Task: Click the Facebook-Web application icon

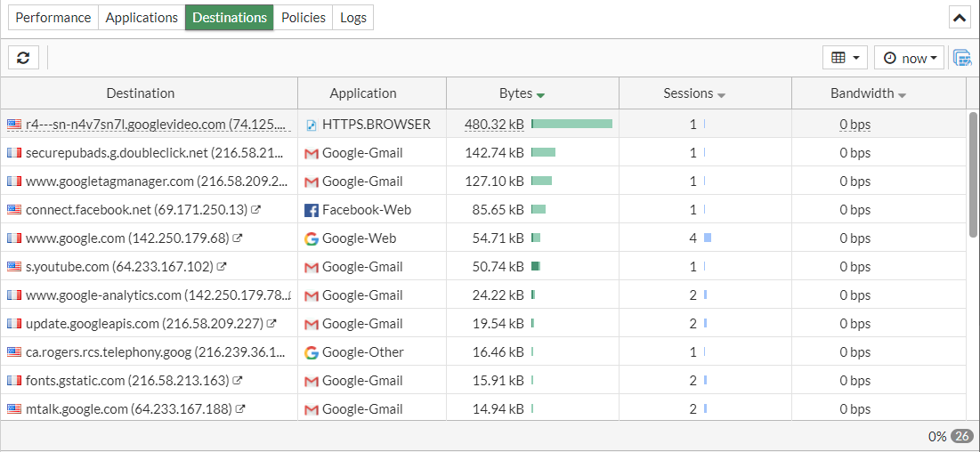Action: [x=312, y=210]
